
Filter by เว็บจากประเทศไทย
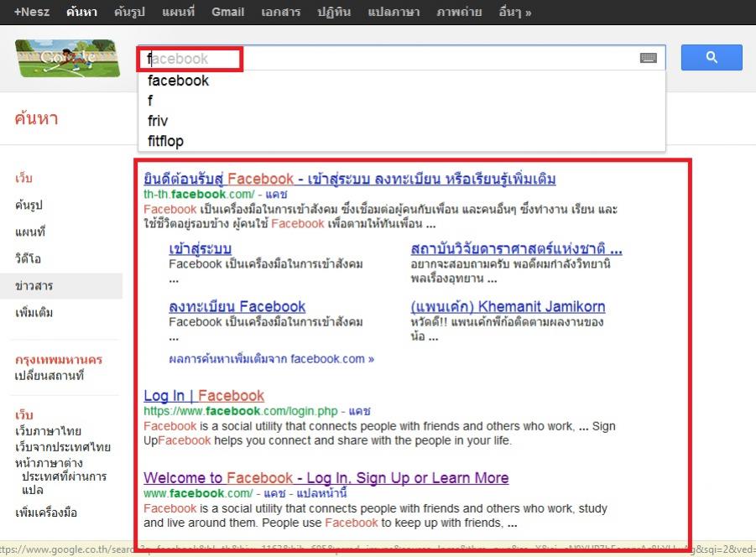pos(63,446)
